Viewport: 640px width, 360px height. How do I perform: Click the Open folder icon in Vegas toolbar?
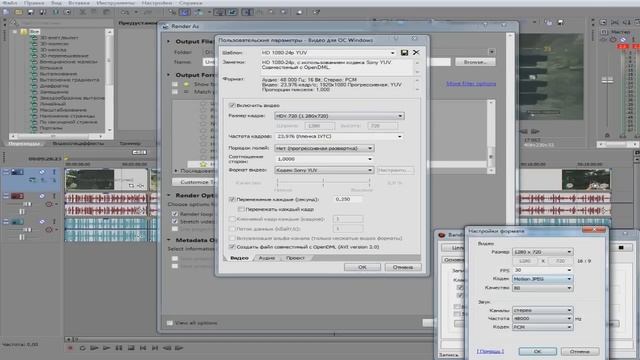(18, 12)
